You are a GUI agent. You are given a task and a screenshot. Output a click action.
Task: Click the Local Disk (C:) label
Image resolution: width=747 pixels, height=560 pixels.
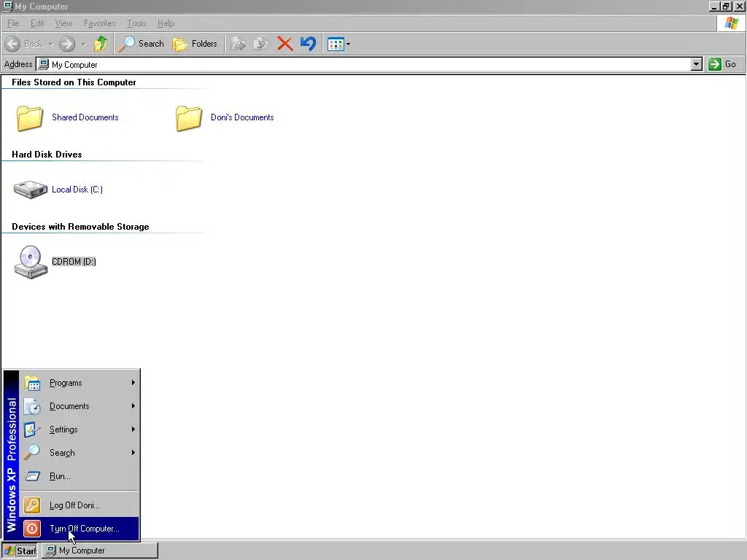[x=77, y=190]
